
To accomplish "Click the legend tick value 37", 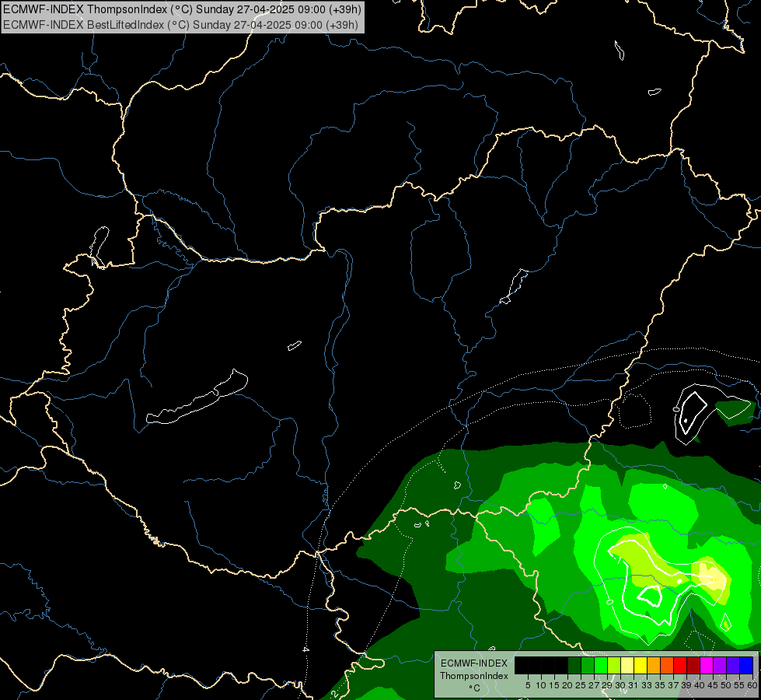I will coord(673,685).
